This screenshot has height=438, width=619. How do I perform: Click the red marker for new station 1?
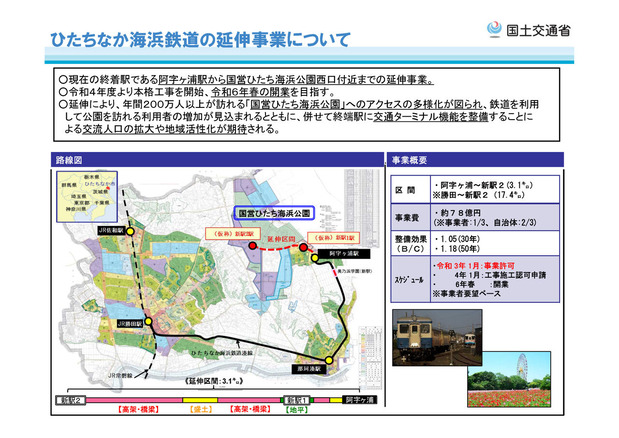tap(303, 247)
